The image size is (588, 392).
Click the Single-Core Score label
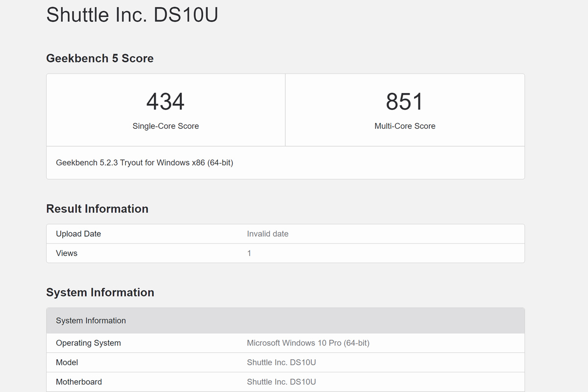pyautogui.click(x=166, y=126)
